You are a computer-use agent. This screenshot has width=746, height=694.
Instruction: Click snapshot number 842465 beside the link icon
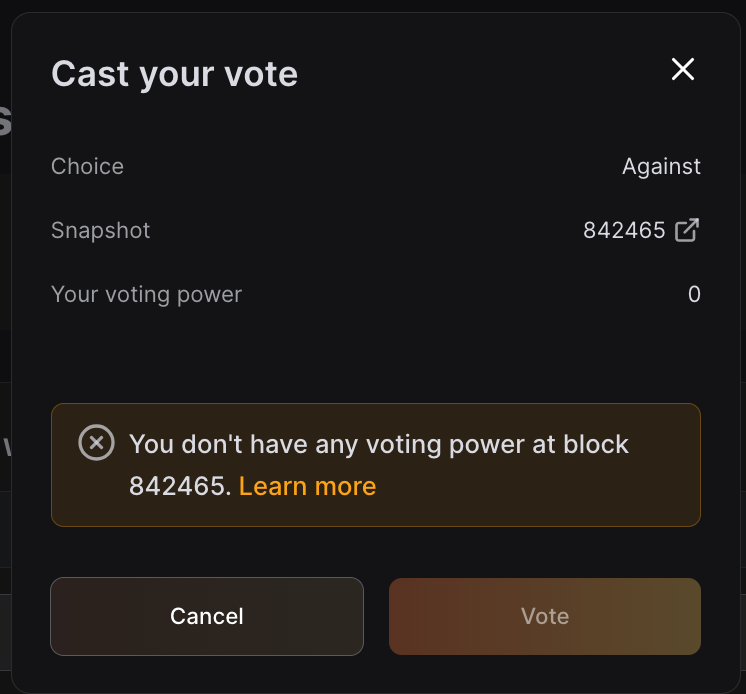pos(624,230)
